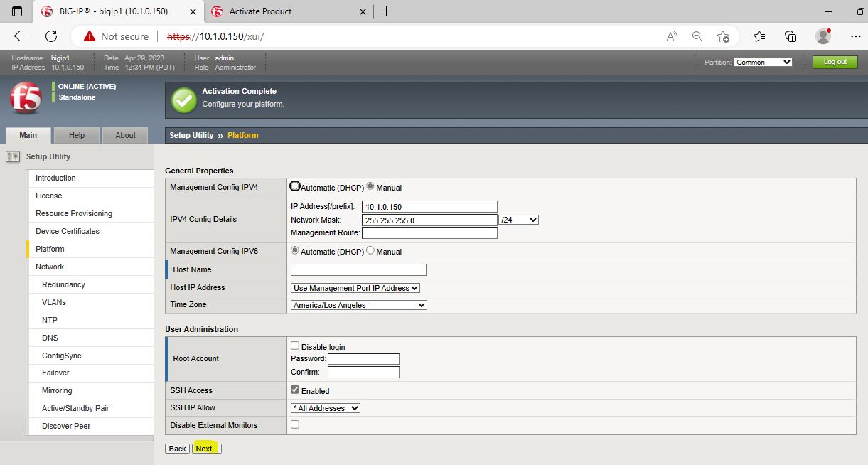The image size is (868, 465).
Task: Click the Next... button
Action: point(207,449)
